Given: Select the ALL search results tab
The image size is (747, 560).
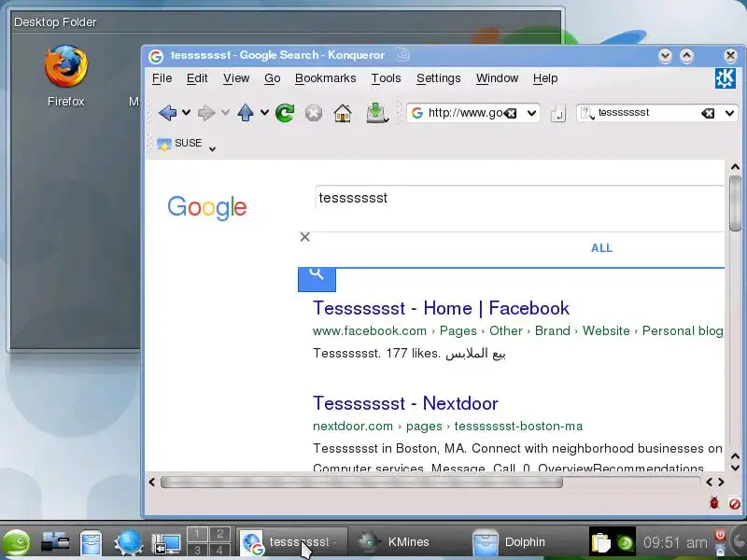Looking at the screenshot, I should coord(601,248).
